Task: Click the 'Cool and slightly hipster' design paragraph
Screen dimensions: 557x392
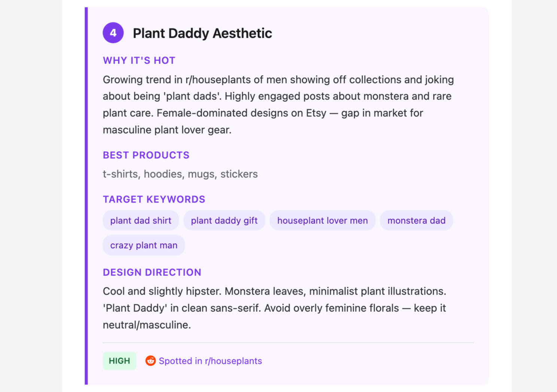Action: tap(274, 308)
